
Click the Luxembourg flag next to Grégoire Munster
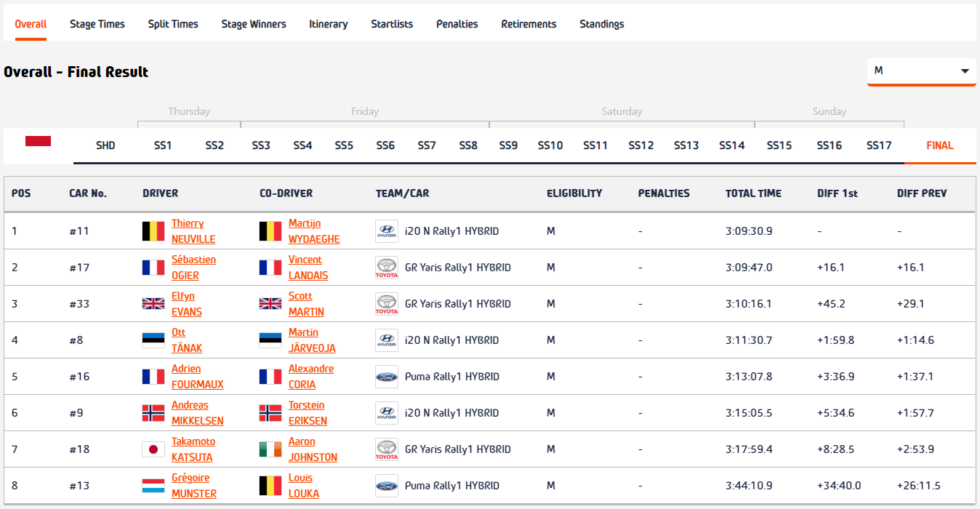153,486
